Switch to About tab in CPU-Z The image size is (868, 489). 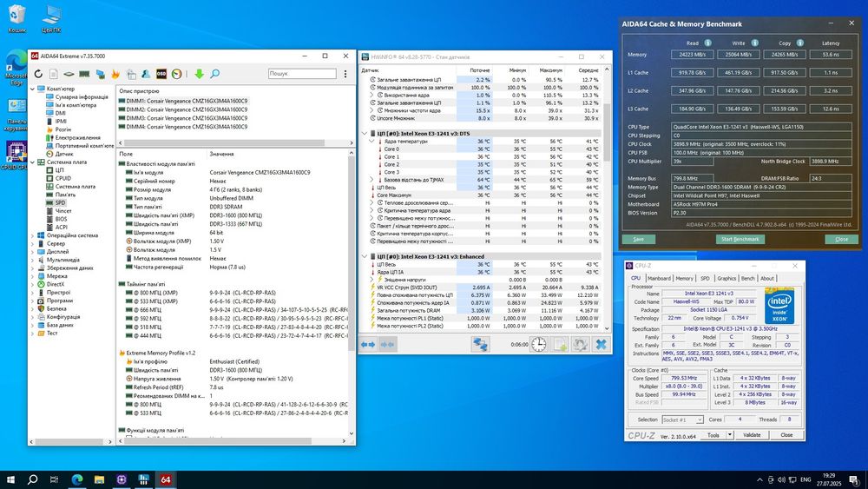[767, 278]
